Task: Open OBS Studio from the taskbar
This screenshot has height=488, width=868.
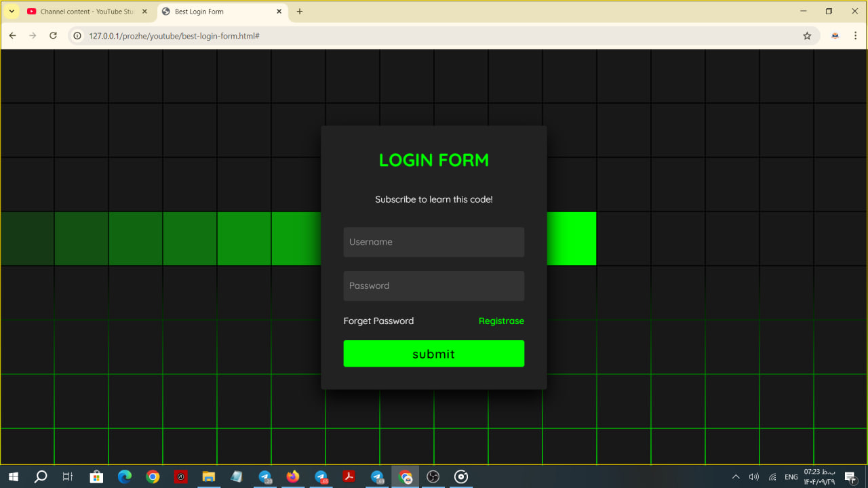Action: [x=433, y=476]
